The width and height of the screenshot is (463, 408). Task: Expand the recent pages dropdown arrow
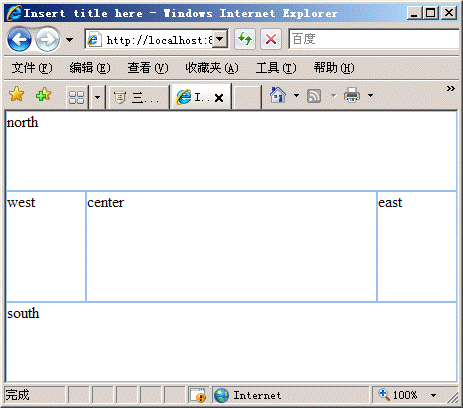69,40
